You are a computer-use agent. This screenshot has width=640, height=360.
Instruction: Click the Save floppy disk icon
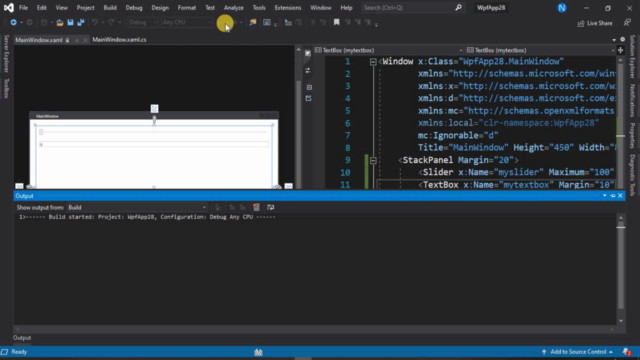pos(70,22)
